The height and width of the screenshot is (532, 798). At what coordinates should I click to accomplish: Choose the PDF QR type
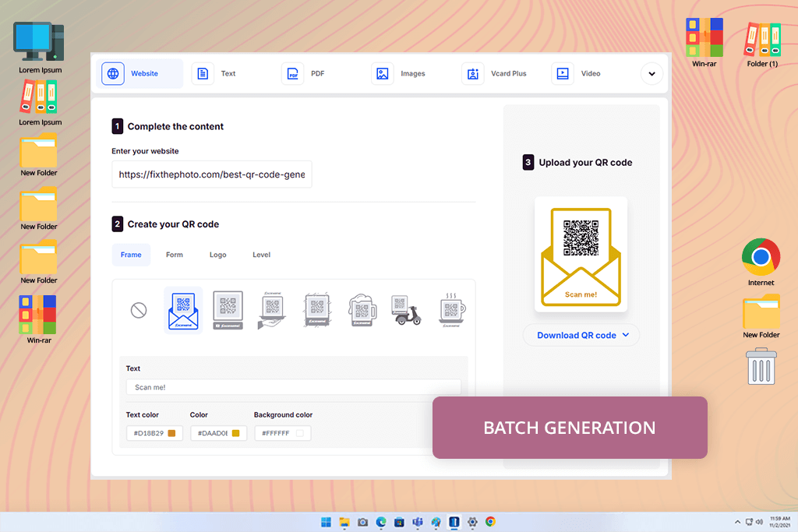(x=303, y=74)
